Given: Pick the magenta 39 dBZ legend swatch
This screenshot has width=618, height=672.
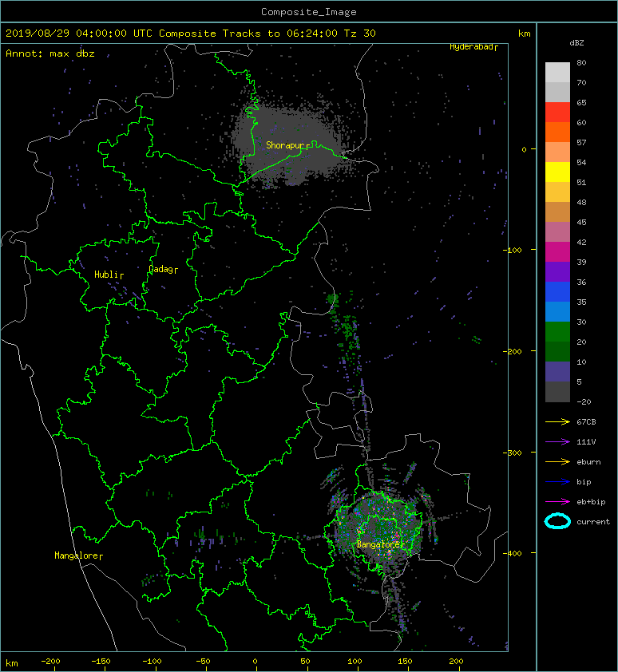Looking at the screenshot, I should pos(557,252).
